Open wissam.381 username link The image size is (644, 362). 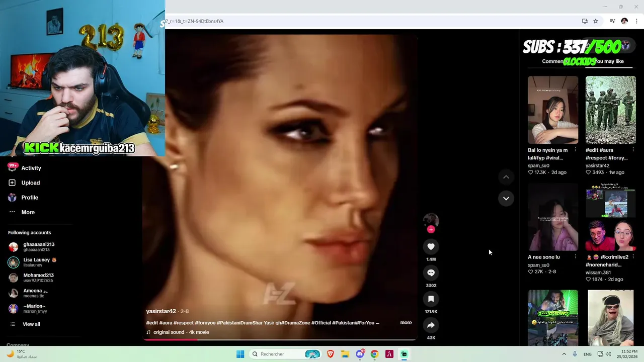(598, 273)
